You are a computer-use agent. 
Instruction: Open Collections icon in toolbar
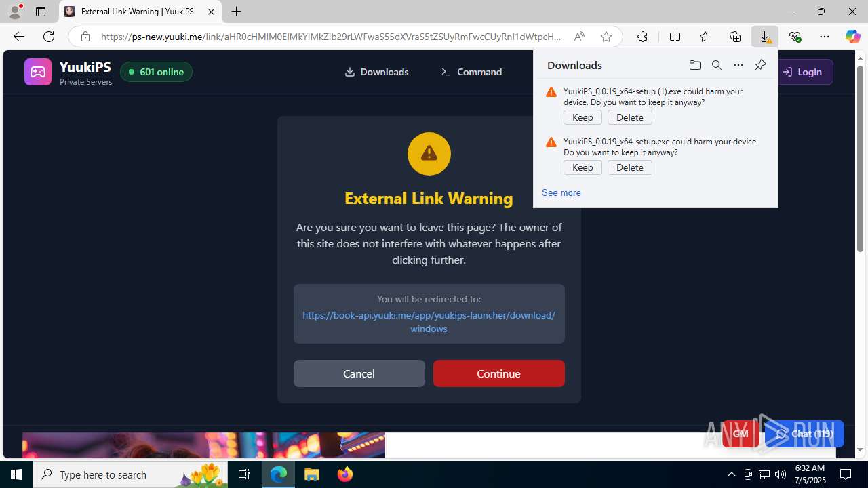click(x=735, y=37)
